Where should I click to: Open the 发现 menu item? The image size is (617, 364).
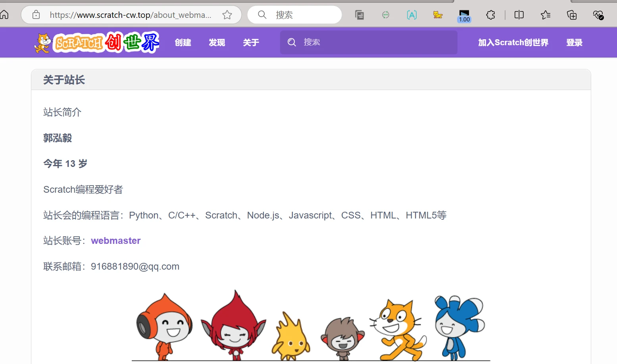(x=217, y=42)
